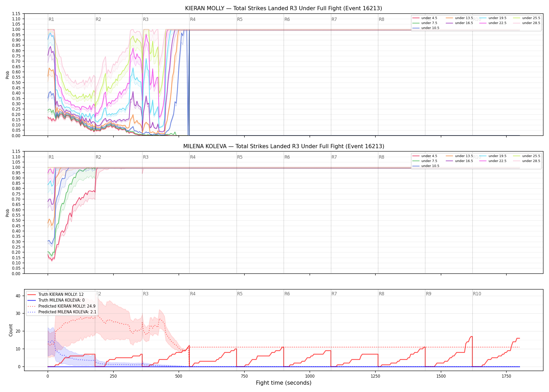549x392 pixels.
Task: Click the R4 round marker in Kieran Molly chart
Action: tap(193, 19)
